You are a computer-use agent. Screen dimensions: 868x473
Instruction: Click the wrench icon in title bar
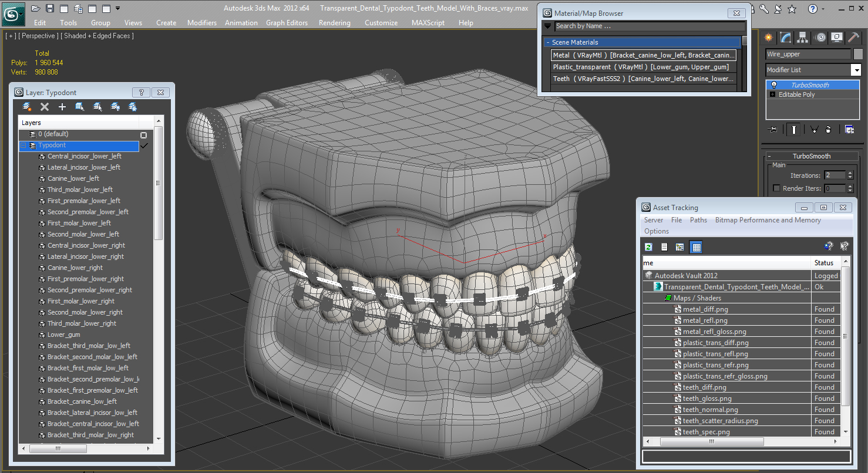(x=763, y=9)
